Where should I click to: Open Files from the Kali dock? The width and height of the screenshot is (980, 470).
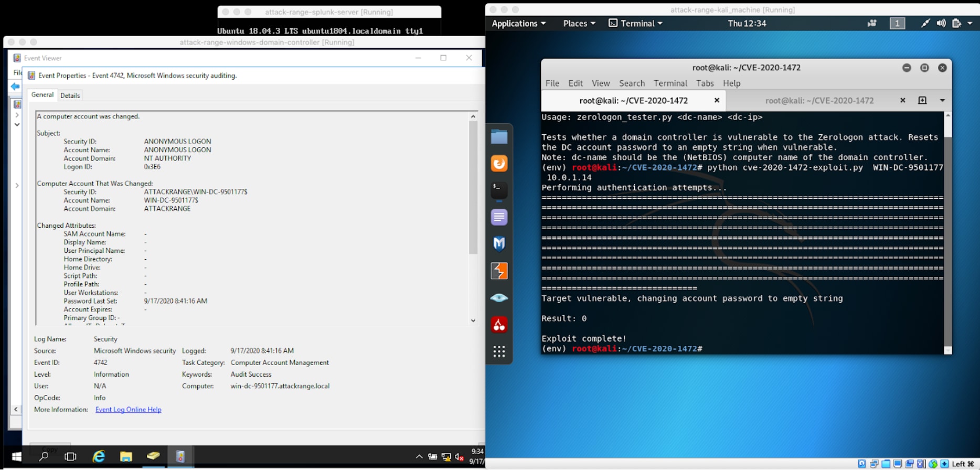point(499,137)
